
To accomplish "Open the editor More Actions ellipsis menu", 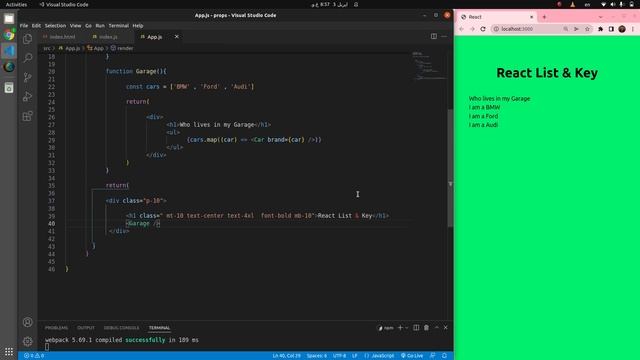I will pos(444,36).
